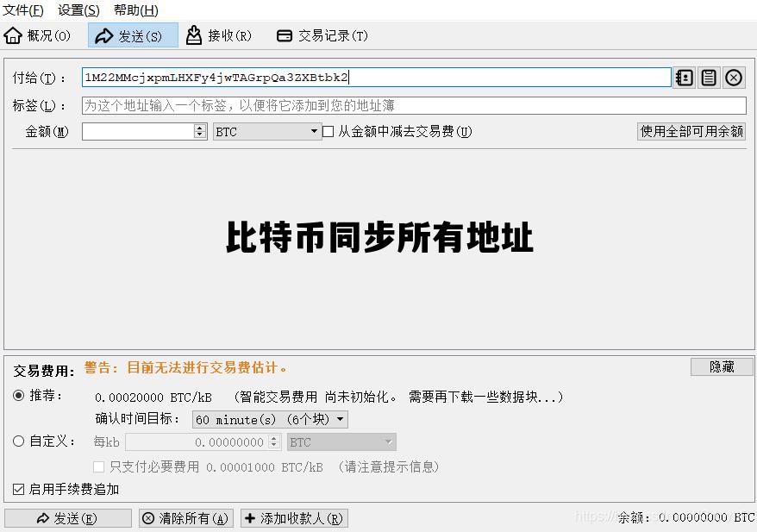Click the 隐藏 button in fee section
Viewport: 757px width, 532px height.
pos(722,367)
